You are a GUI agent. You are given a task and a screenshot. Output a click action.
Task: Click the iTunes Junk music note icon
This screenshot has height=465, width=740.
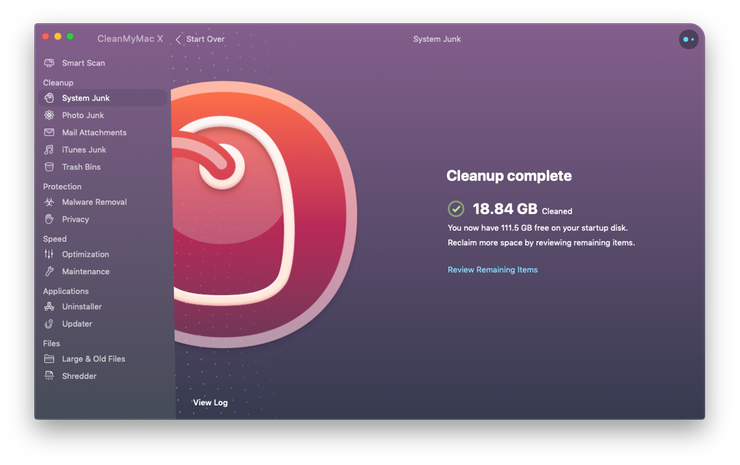click(49, 150)
